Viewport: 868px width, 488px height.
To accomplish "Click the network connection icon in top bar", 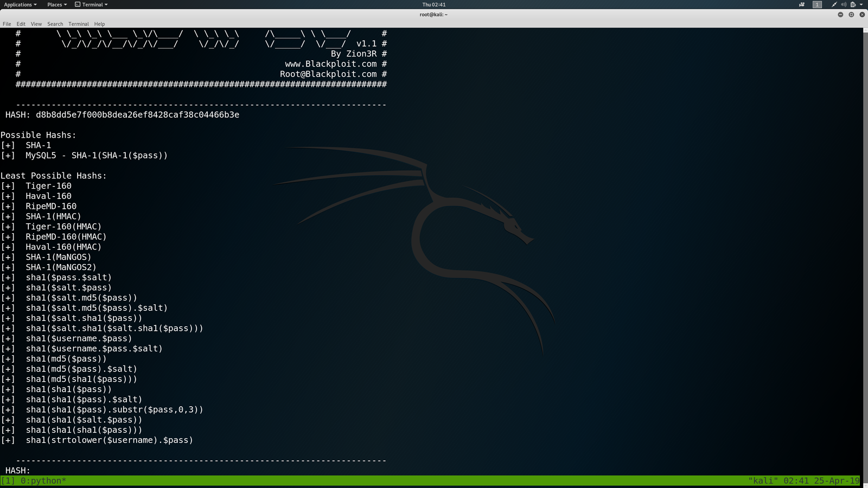I will [x=834, y=4].
